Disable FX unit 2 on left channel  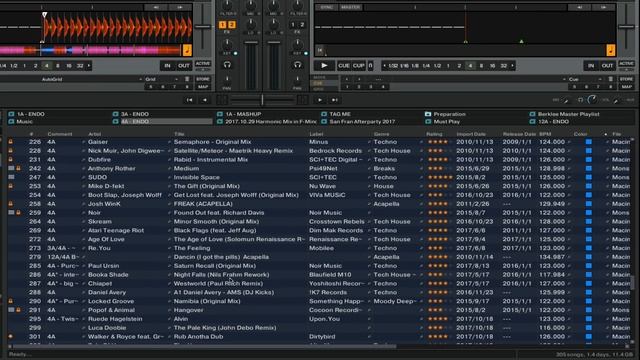click(x=231, y=25)
